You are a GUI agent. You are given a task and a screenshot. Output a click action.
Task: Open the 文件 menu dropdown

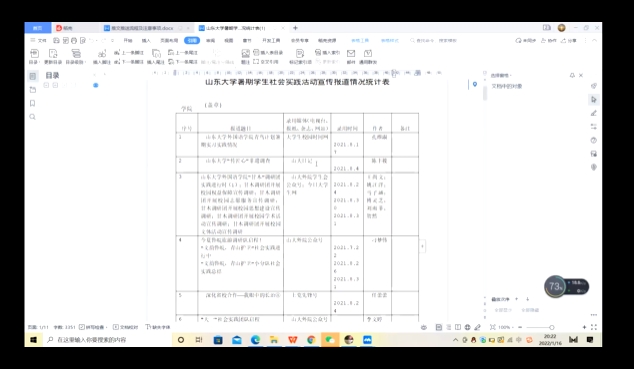coord(38,40)
